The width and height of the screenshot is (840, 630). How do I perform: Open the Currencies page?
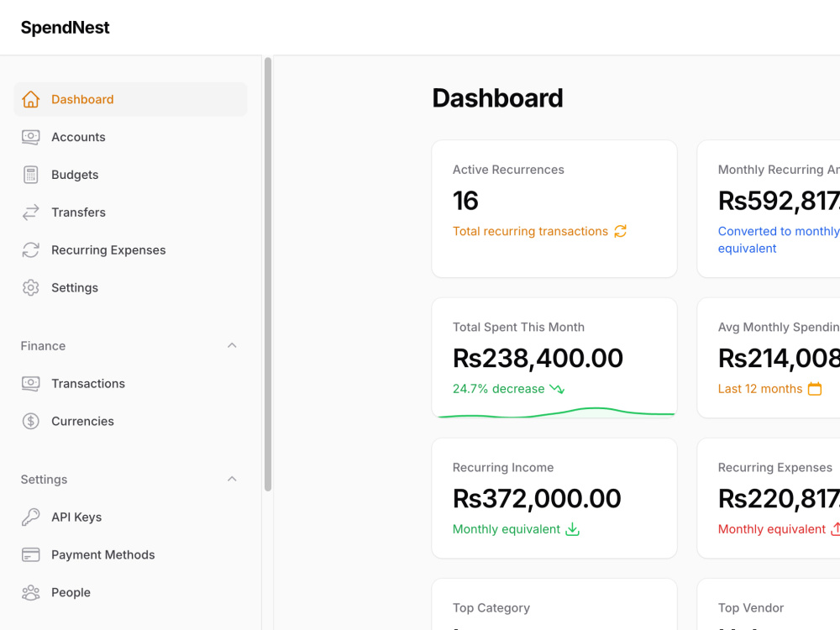tap(130, 421)
